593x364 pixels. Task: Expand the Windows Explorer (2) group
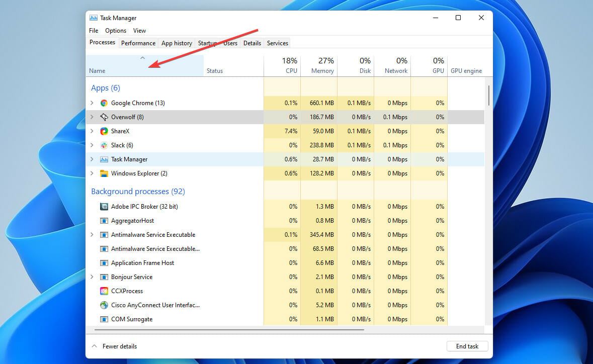pyautogui.click(x=92, y=173)
